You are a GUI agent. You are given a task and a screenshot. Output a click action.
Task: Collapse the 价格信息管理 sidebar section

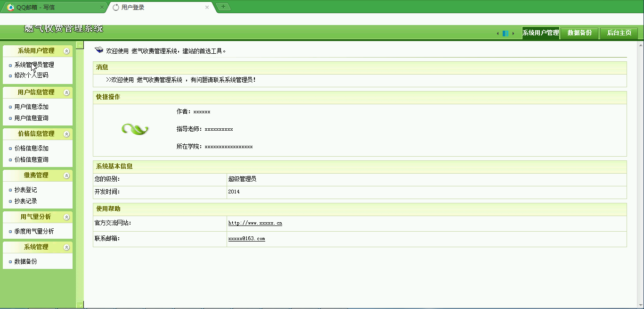point(66,134)
